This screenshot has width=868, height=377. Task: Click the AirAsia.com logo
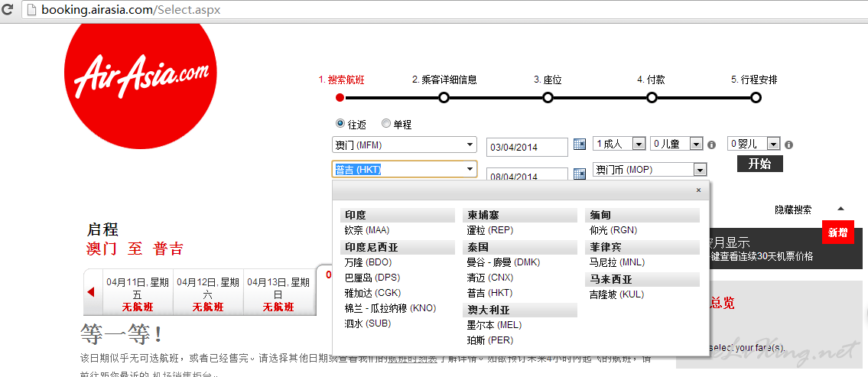[141, 76]
